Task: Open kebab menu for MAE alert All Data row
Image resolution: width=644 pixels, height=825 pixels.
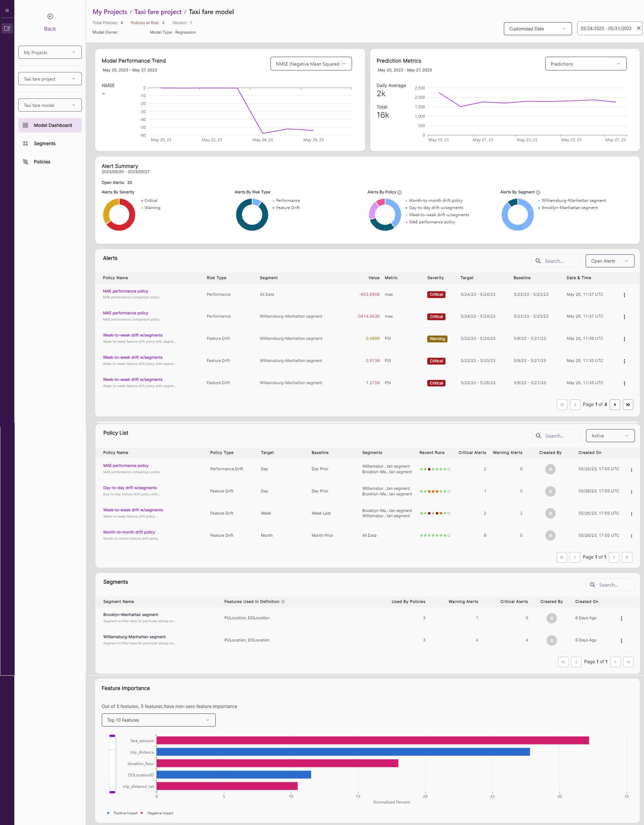Action: coord(624,295)
